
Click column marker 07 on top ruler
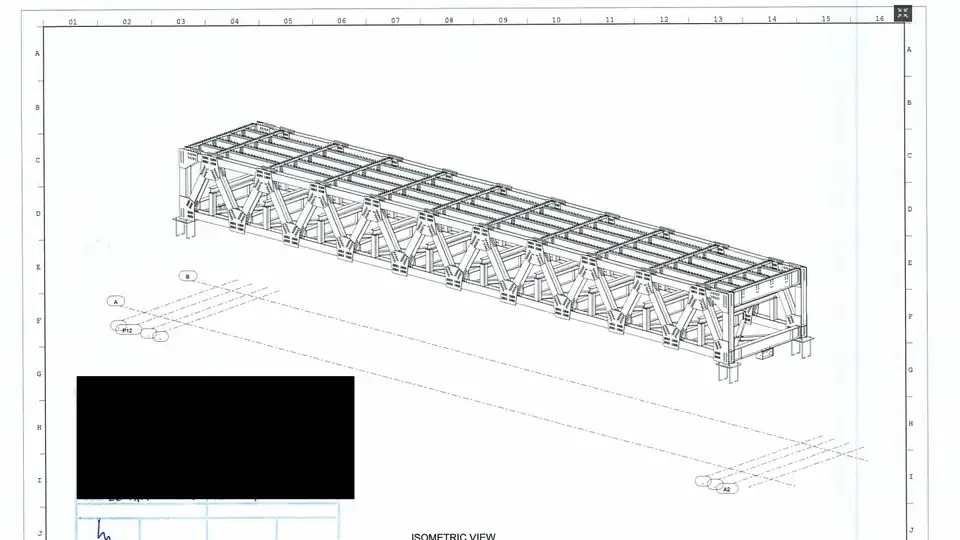coord(396,21)
